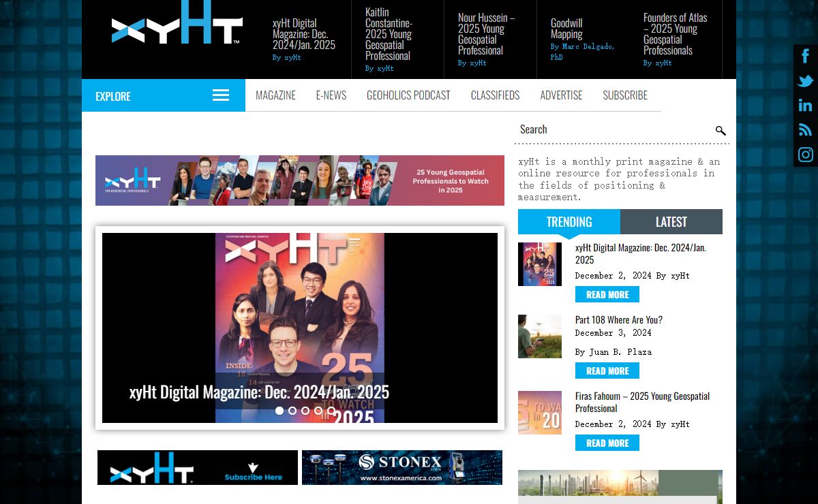Switch to the LATEST tab

671,222
